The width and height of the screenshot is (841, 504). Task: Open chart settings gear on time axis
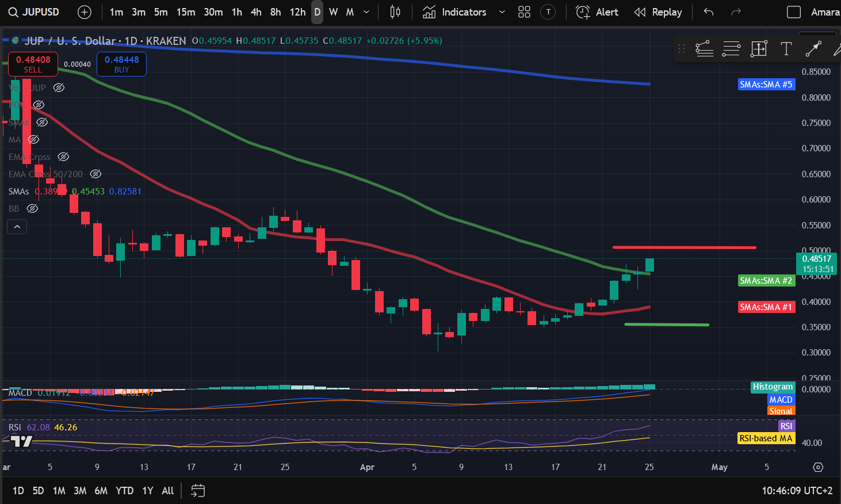point(818,467)
